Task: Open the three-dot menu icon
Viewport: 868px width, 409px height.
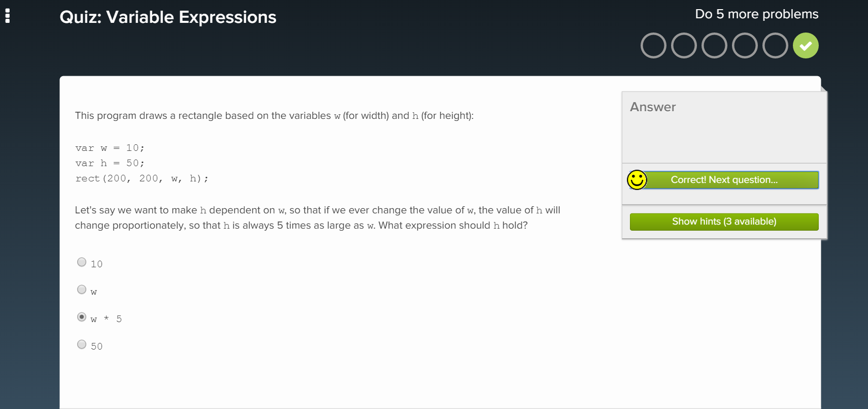Action: click(x=8, y=16)
